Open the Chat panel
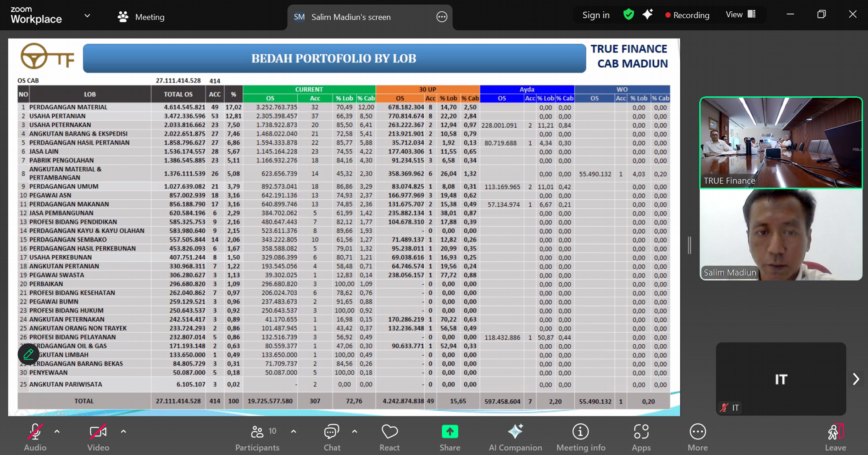 [x=332, y=437]
